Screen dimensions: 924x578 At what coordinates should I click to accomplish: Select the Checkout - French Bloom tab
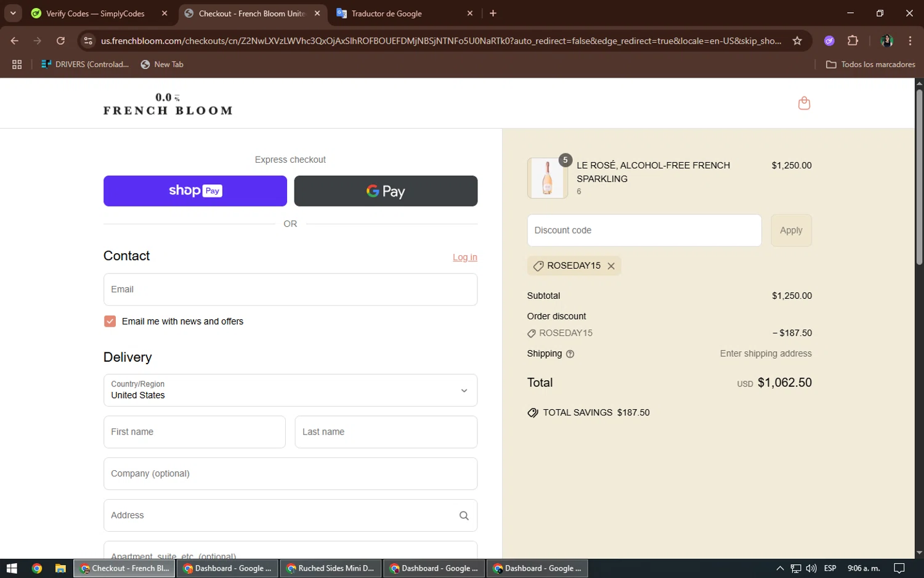tap(253, 13)
